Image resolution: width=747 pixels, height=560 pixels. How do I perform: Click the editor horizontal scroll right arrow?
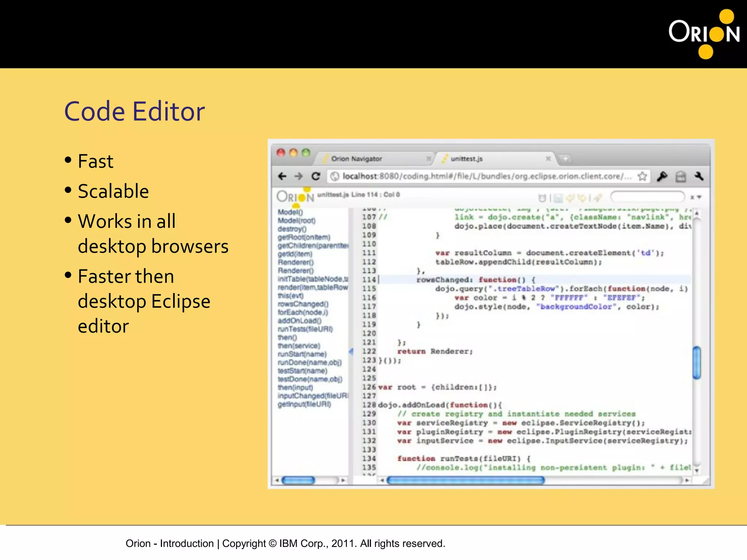pyautogui.click(x=687, y=481)
